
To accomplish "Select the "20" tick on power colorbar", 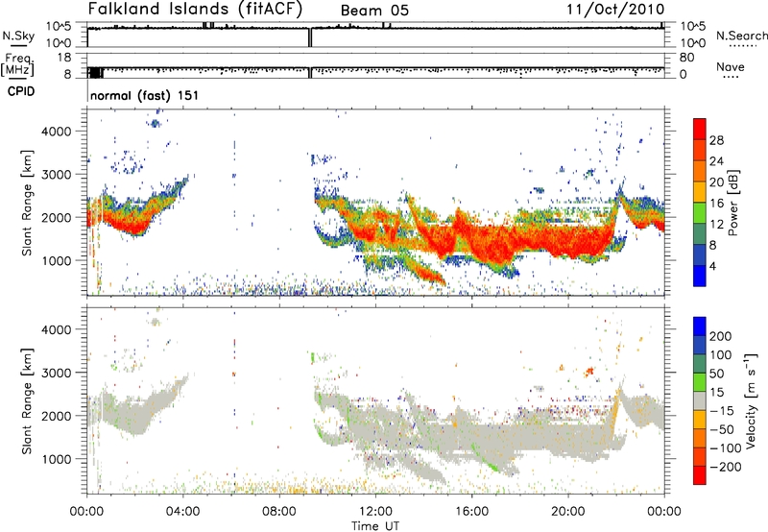I will click(x=716, y=182).
